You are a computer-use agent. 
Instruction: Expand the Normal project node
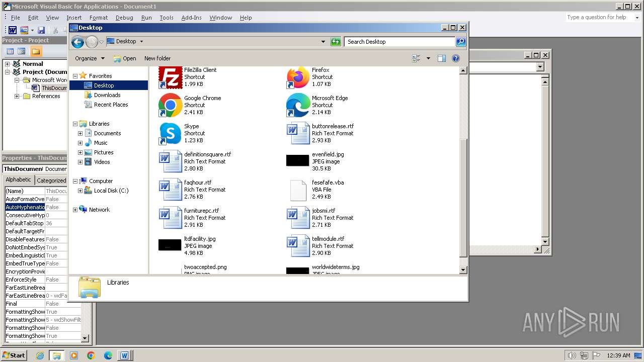(8, 64)
